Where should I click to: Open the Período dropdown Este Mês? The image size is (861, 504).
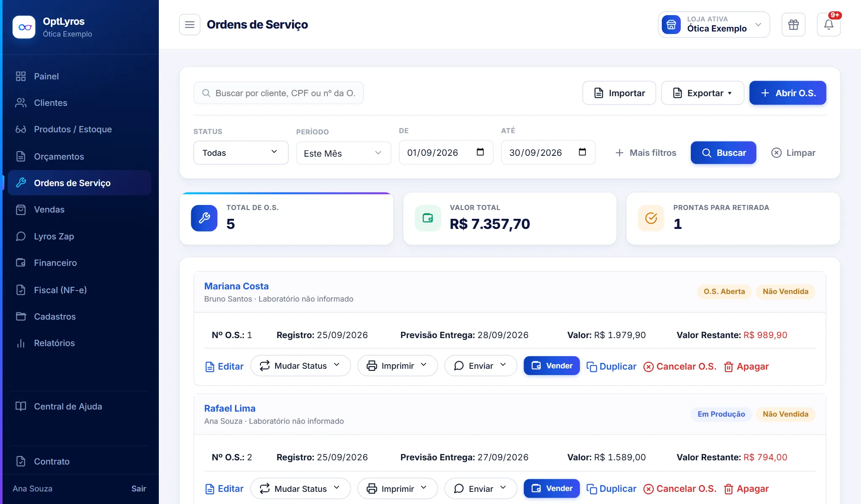[344, 153]
